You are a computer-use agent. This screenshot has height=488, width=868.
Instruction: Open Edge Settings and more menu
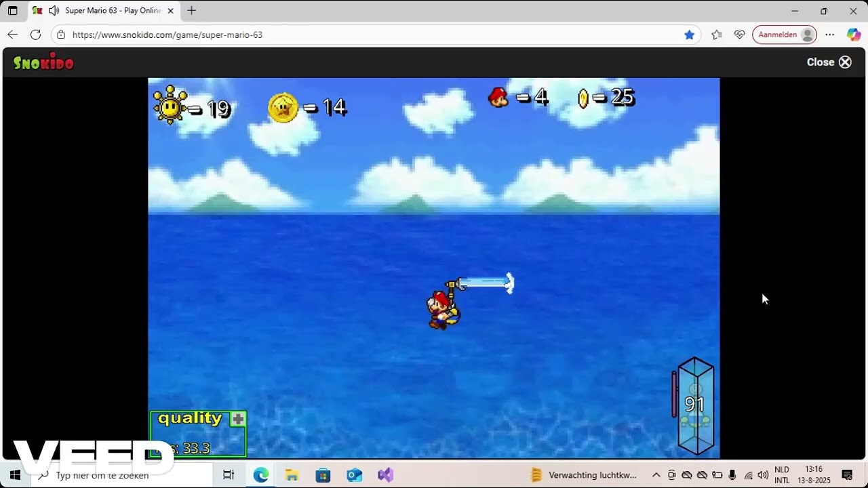[830, 35]
